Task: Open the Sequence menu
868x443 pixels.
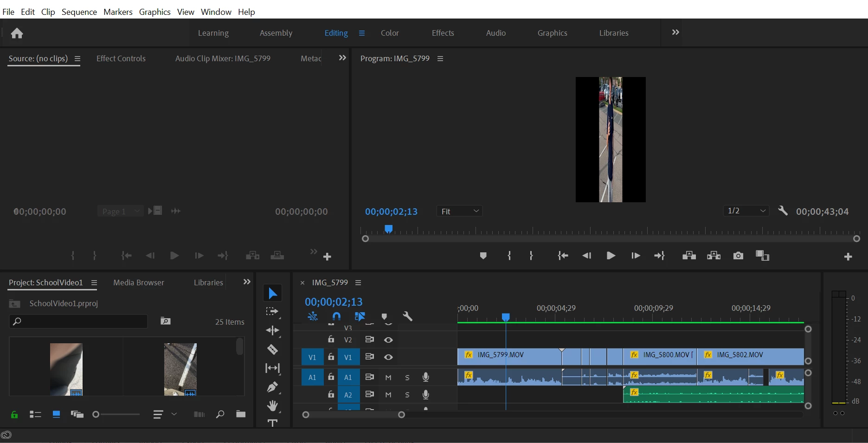Action: tap(79, 12)
